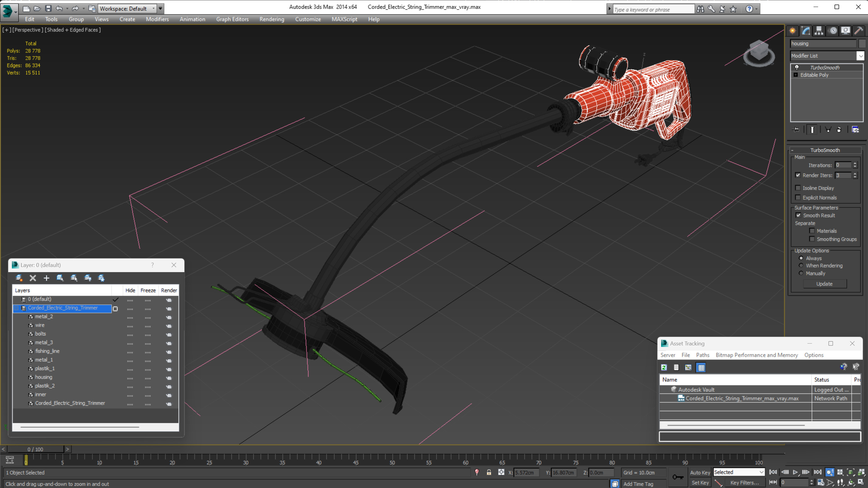Toggle Render Iters checkbox
Screen dimensions: 868x488
[x=798, y=175]
